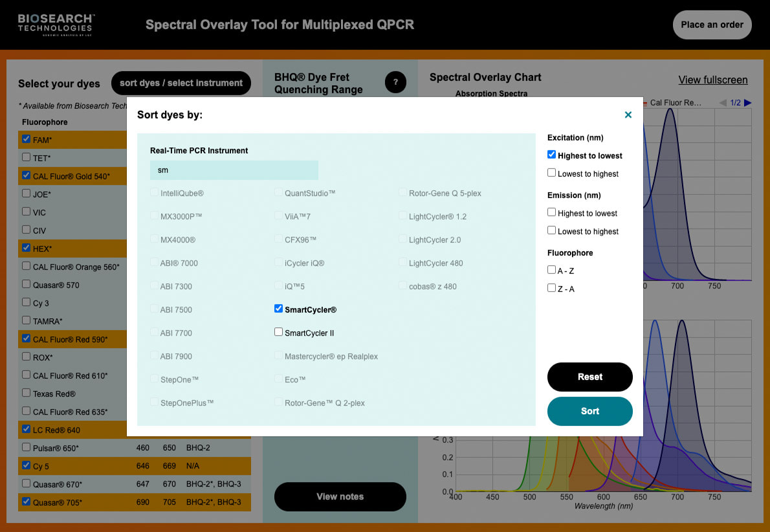
Task: Check the Quasar 670* dye
Action: [26, 483]
